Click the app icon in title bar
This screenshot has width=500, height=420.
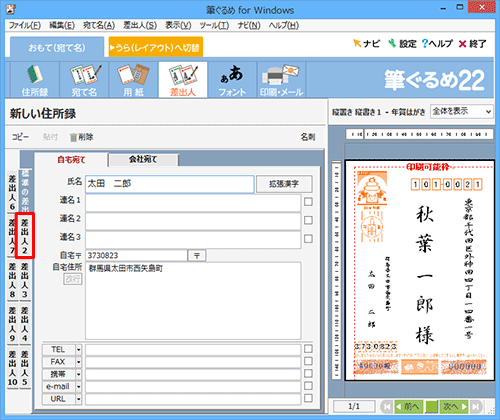pos(11,9)
